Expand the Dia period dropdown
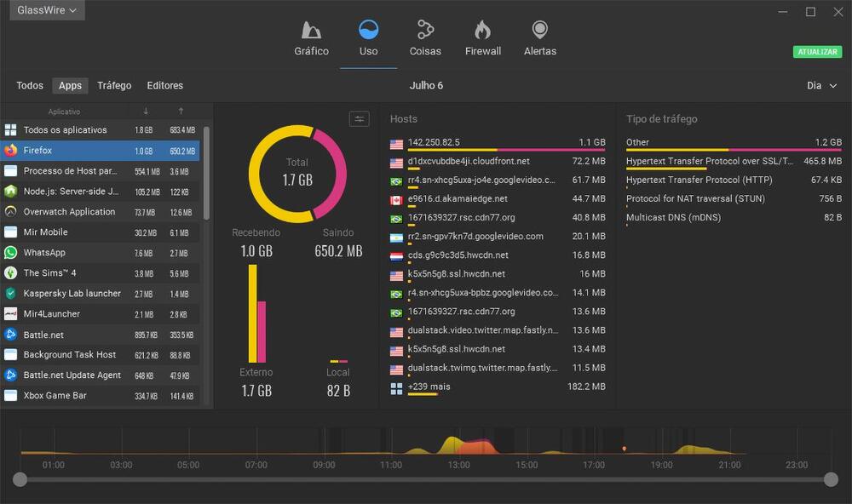 pos(822,86)
